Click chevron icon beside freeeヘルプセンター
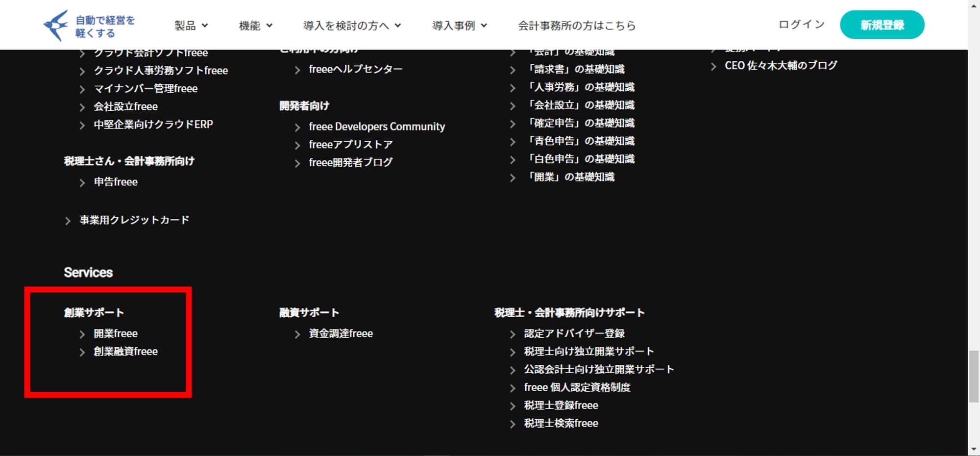Screen dimensions: 980x456 (297, 70)
